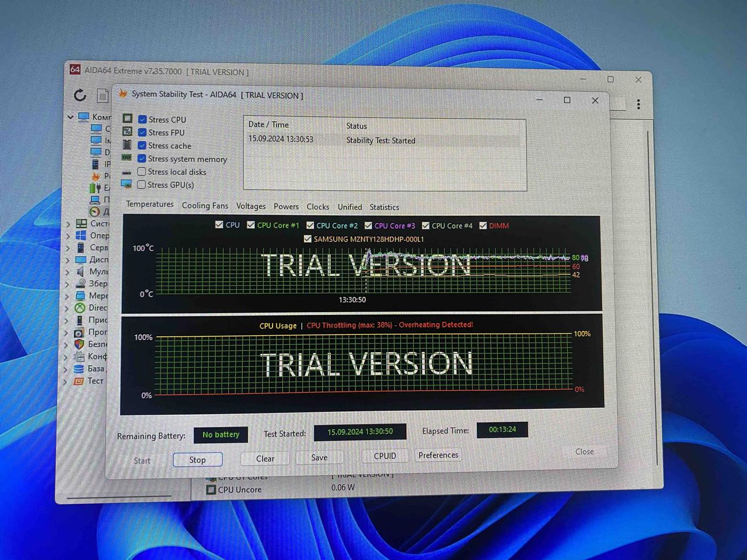
Task: Click the RAM stick icon beside Stress system memory
Action: (126, 157)
